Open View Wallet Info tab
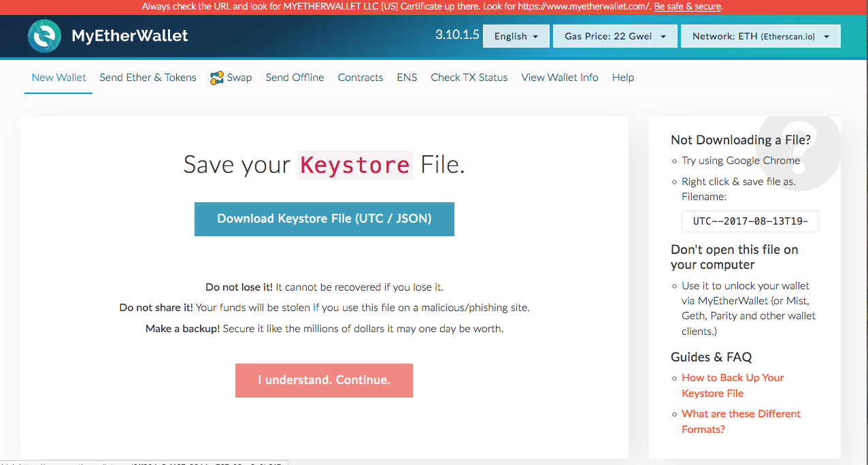 [x=560, y=78]
